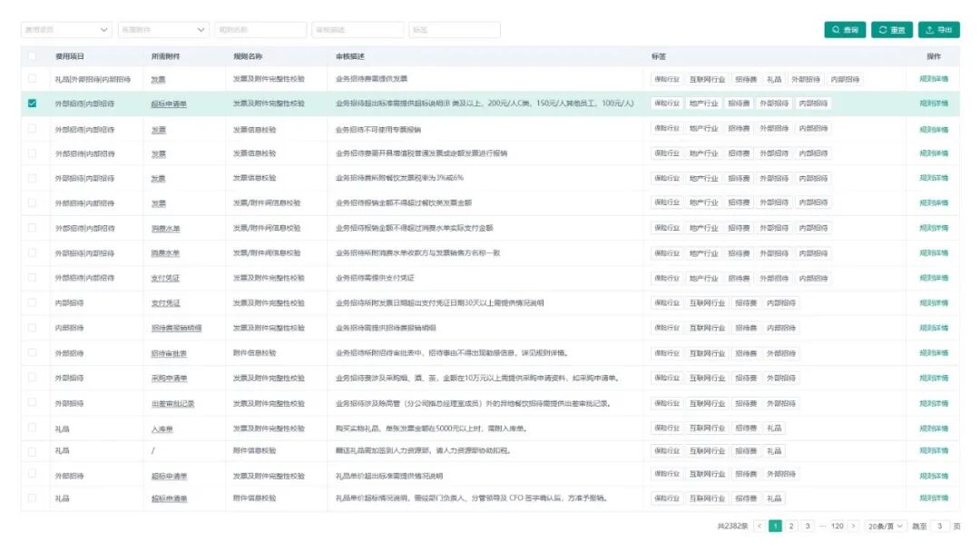The height and width of the screenshot is (552, 980).
Task: Focus the 审核描述 filter input
Action: (x=358, y=29)
